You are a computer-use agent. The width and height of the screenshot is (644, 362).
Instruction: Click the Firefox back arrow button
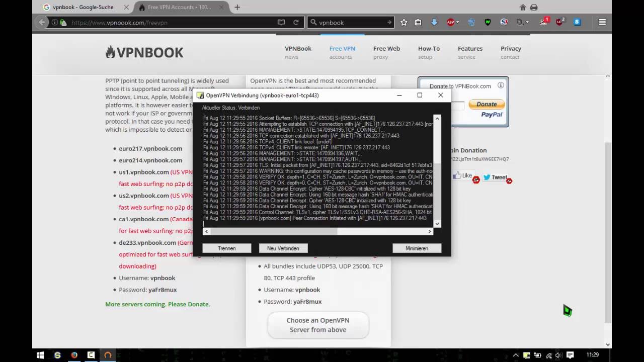[43, 22]
